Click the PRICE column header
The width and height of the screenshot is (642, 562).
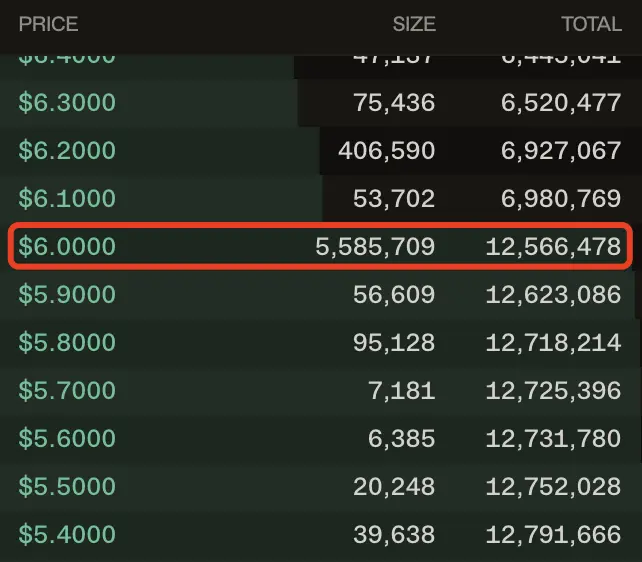coord(48,24)
